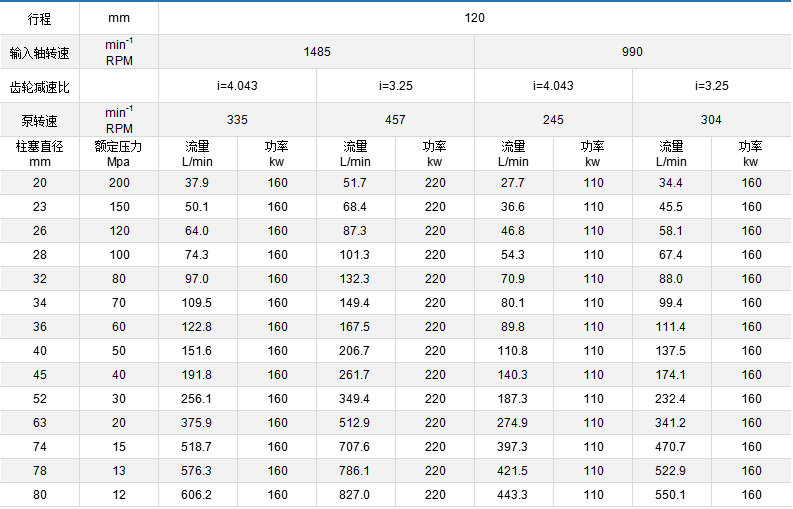Click the pump speed value 335

pos(237,120)
